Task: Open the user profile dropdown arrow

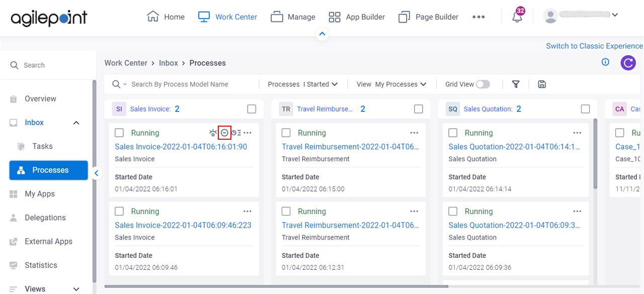Action: (614, 15)
